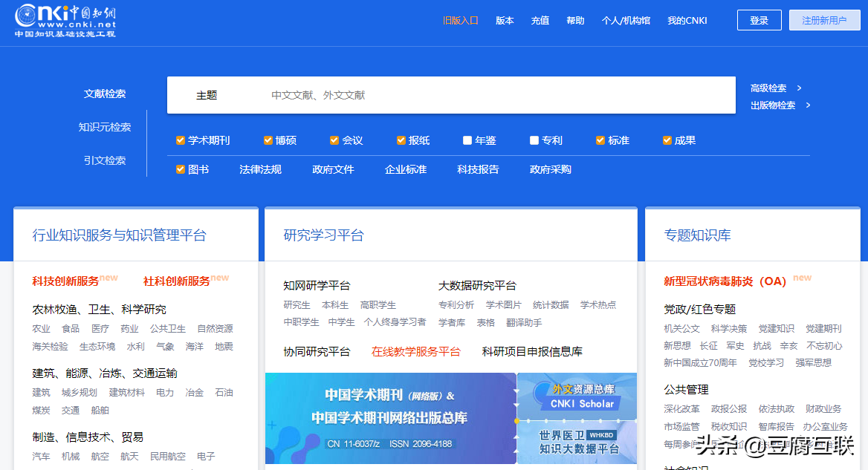Enable the 专利 checkbox
The image size is (868, 470).
tap(534, 140)
